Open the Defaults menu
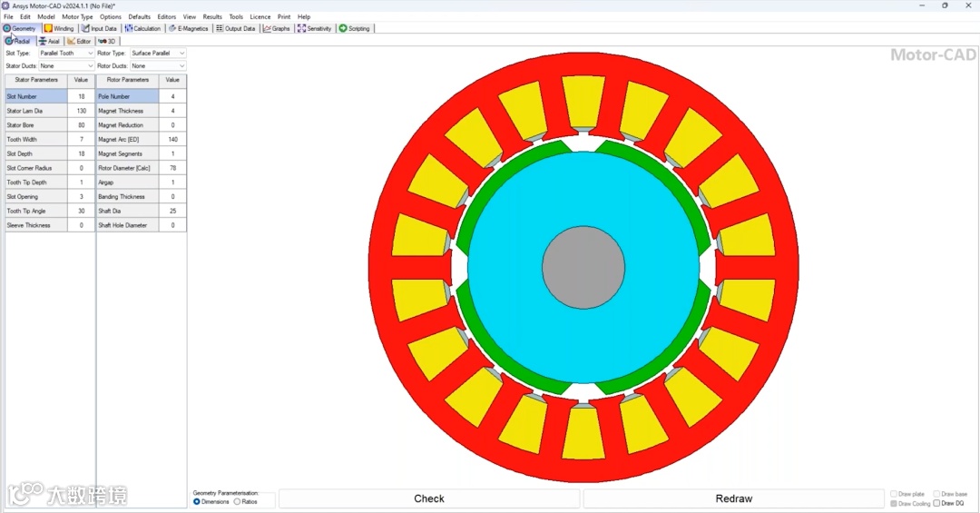 (x=140, y=17)
